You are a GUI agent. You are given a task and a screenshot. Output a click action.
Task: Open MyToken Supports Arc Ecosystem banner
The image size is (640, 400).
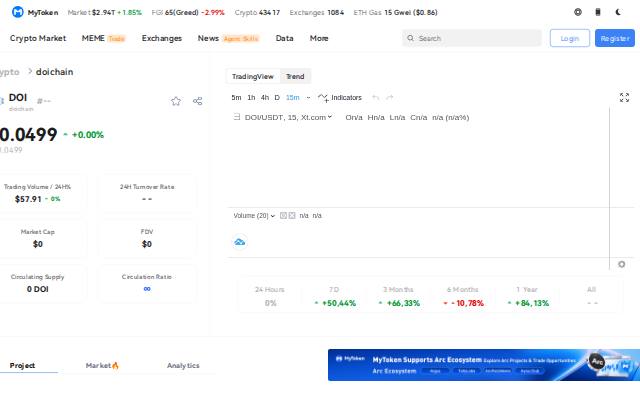tap(484, 365)
